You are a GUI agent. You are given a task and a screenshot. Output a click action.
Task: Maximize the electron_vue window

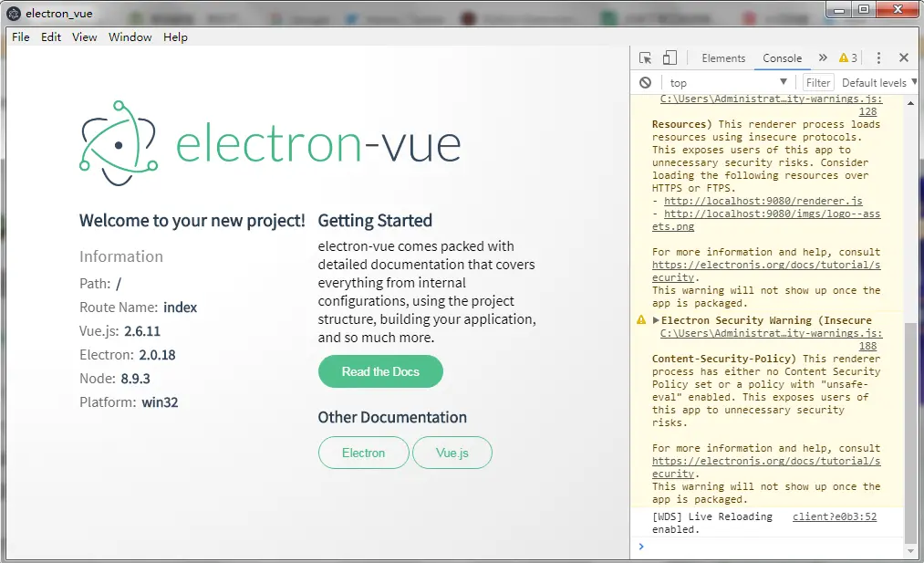(865, 9)
